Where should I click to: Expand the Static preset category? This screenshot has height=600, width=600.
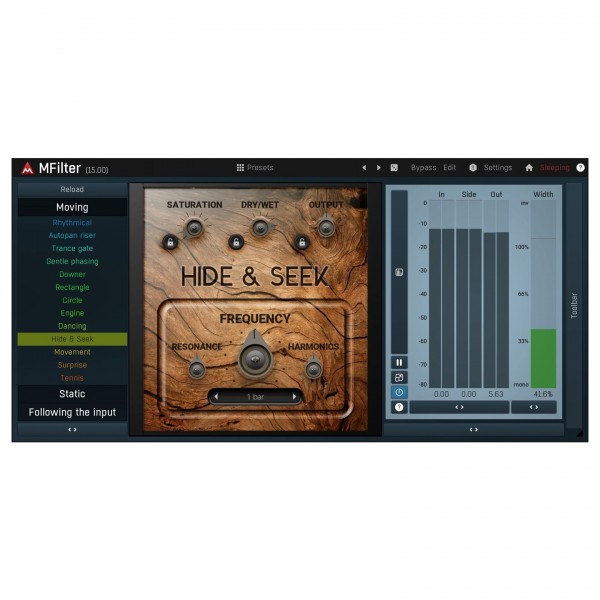72,394
